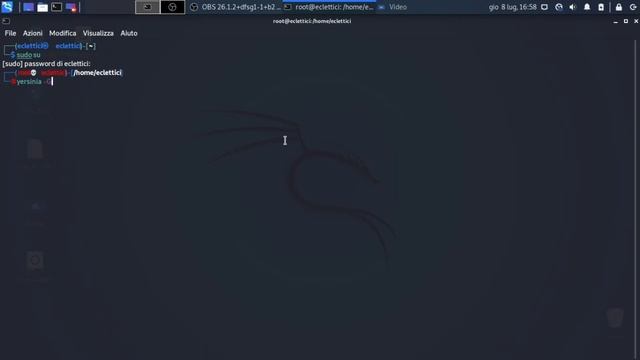Click the screen recorder launcher with red dot
Viewport: 640px width, 360px height.
(x=71, y=7)
